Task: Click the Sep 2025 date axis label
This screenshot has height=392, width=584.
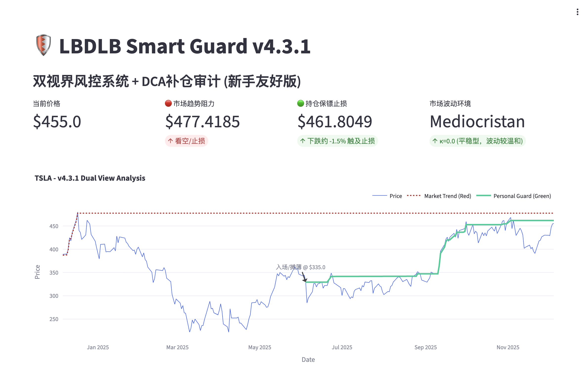Action: (x=426, y=347)
